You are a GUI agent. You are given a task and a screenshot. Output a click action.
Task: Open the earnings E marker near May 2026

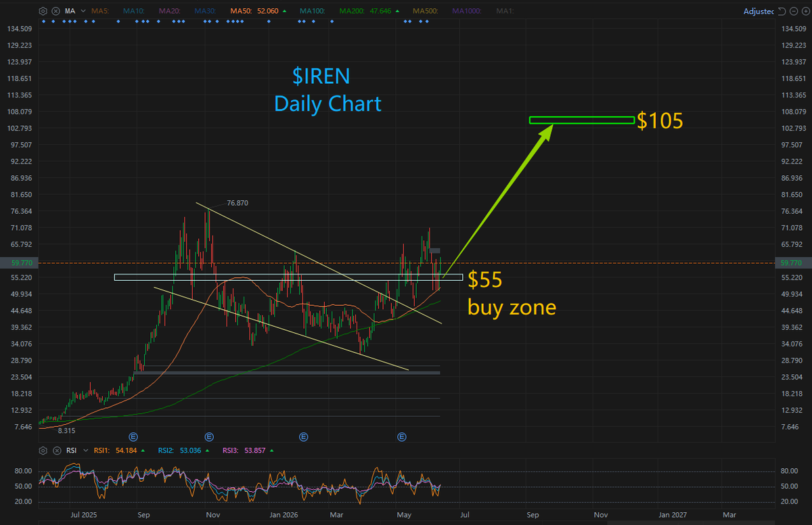tap(402, 437)
